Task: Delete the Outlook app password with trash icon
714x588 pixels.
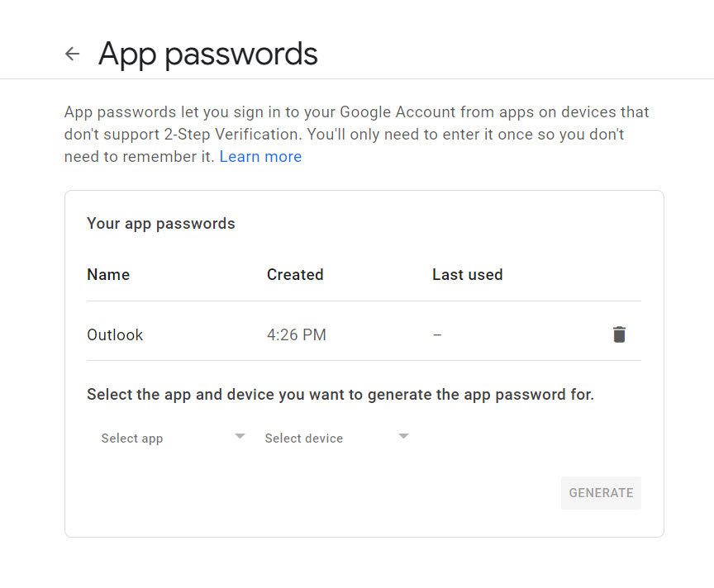Action: pos(619,334)
